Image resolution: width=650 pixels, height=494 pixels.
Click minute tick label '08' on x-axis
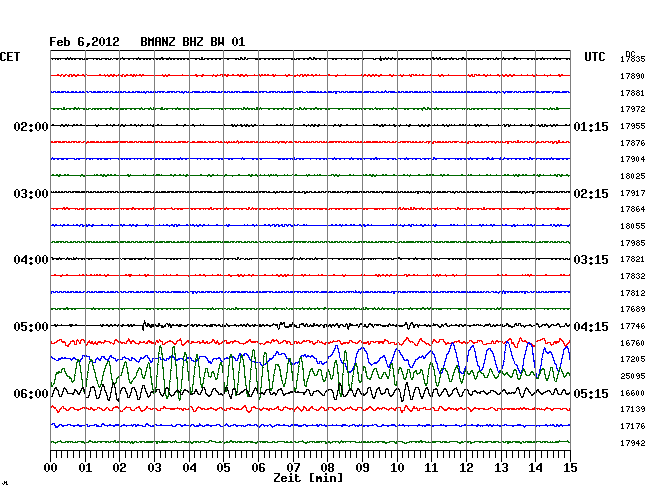tap(327, 468)
